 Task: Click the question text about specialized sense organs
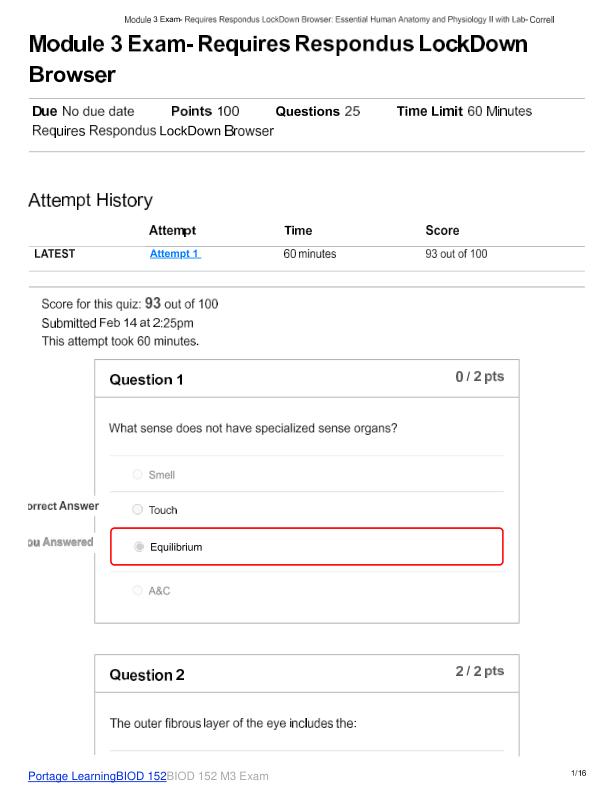click(253, 428)
